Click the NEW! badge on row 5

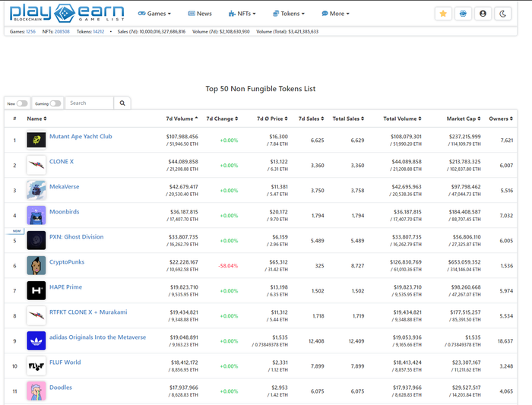pyautogui.click(x=16, y=231)
